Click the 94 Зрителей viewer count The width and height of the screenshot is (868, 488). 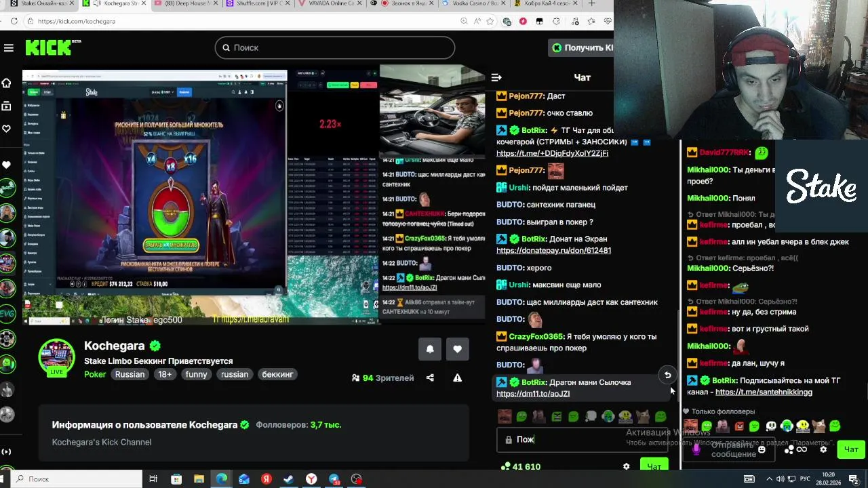click(x=382, y=378)
